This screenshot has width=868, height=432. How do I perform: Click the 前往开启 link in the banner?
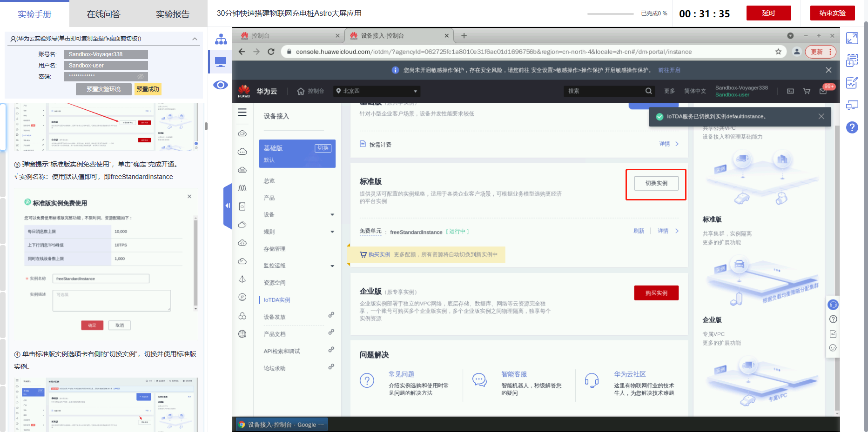(669, 70)
